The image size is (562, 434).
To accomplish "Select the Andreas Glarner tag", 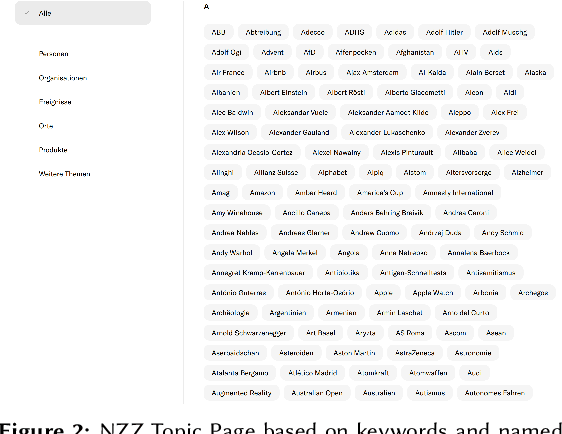I will coord(304,233).
